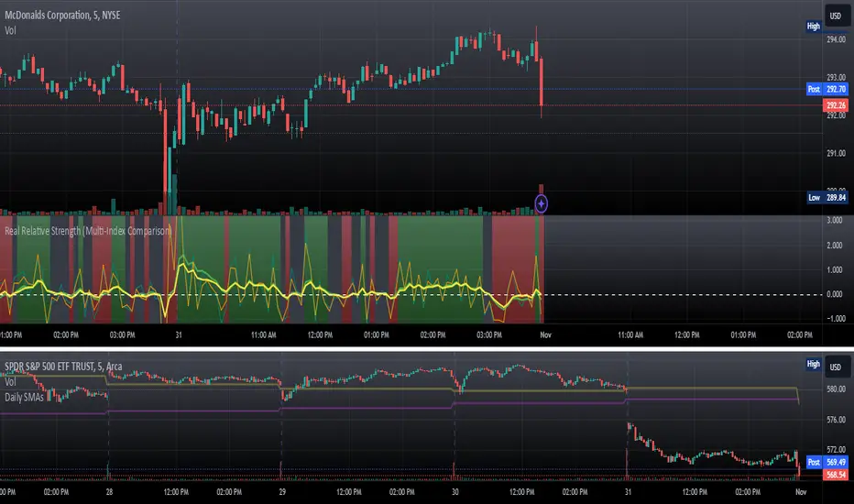Click the 580.00 price scale value

(x=836, y=389)
